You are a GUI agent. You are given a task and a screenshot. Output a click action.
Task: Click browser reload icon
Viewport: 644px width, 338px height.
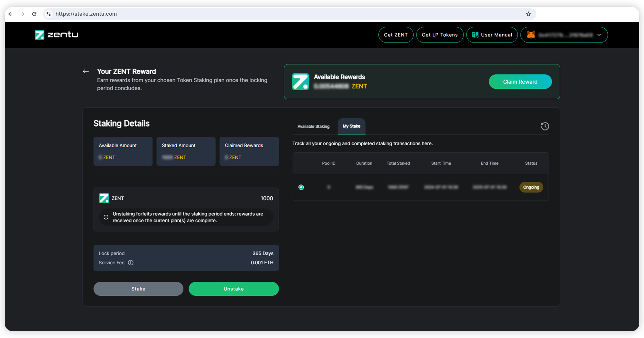tap(34, 14)
